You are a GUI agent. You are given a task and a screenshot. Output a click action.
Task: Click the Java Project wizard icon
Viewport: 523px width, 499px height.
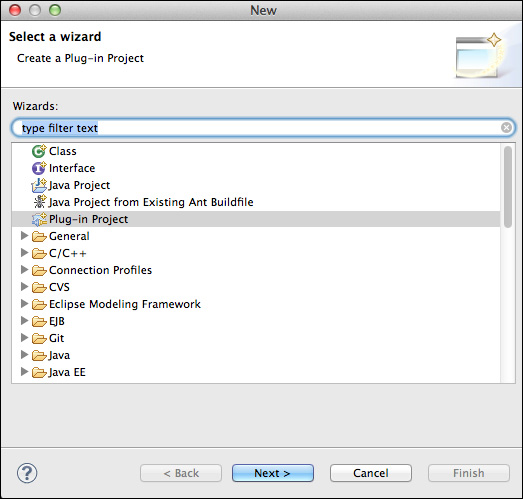pos(39,185)
